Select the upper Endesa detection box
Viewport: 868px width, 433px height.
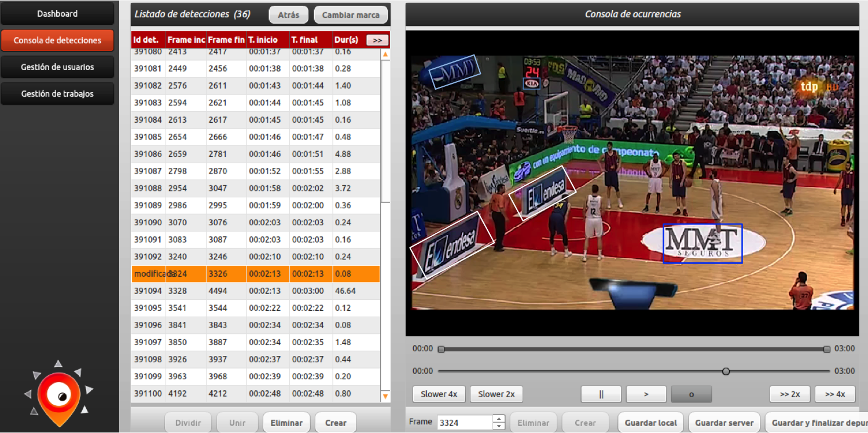click(x=543, y=193)
